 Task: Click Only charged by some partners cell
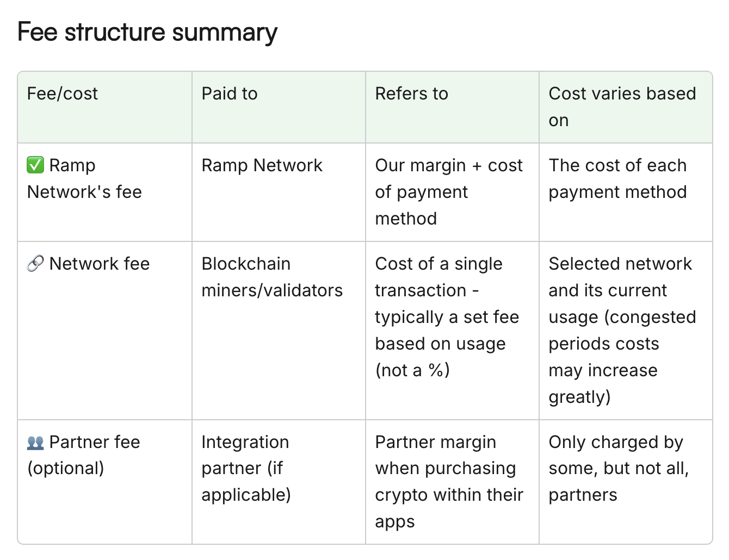(x=619, y=468)
